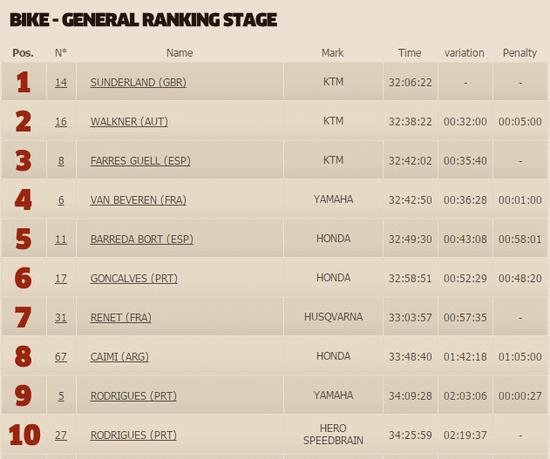Click bib number 14 link
550x459 pixels.
coord(61,82)
